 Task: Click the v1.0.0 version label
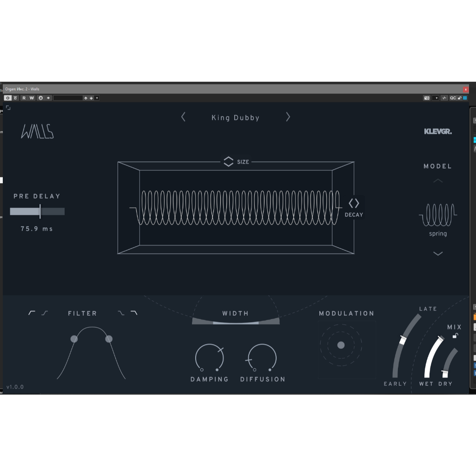click(15, 387)
